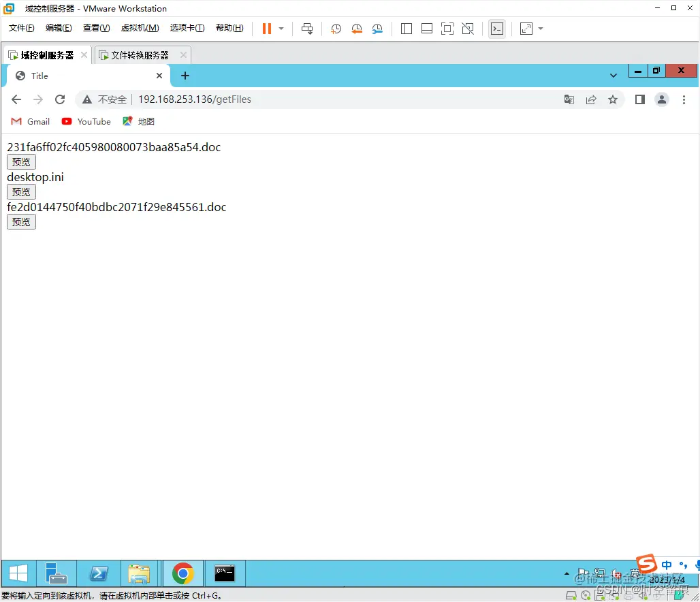Click the stretch guest display icon
This screenshot has height=602, width=700.
point(526,29)
